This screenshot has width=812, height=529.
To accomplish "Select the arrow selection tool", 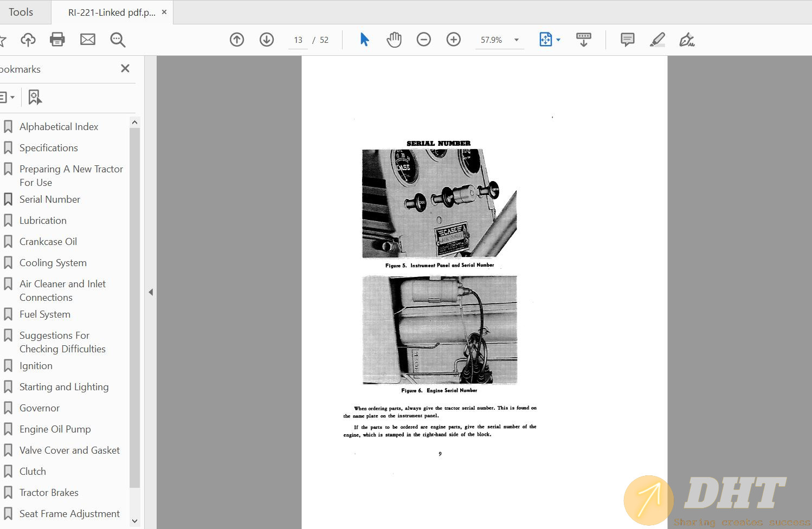I will 364,40.
